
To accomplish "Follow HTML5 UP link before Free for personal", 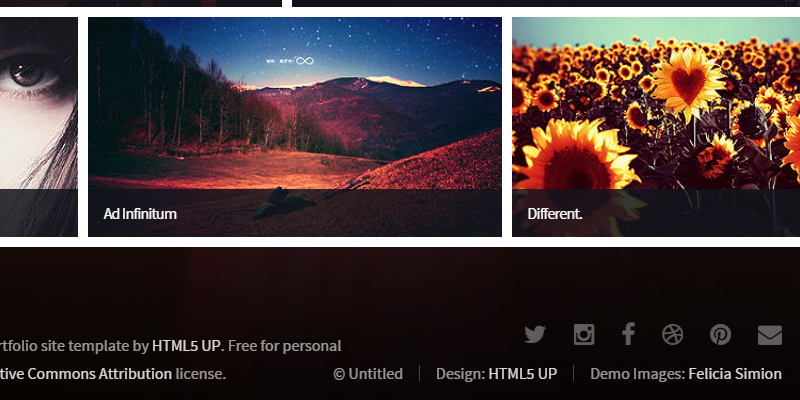I will (x=186, y=346).
